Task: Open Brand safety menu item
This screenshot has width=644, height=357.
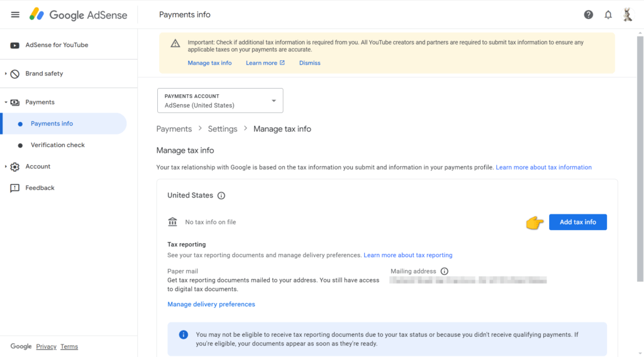Action: pyautogui.click(x=45, y=74)
